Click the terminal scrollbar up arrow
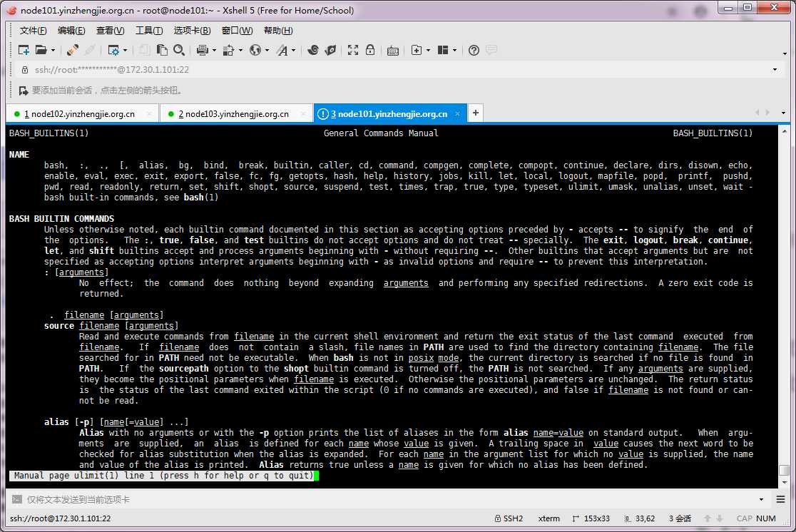The height and width of the screenshot is (532, 796). (x=785, y=131)
